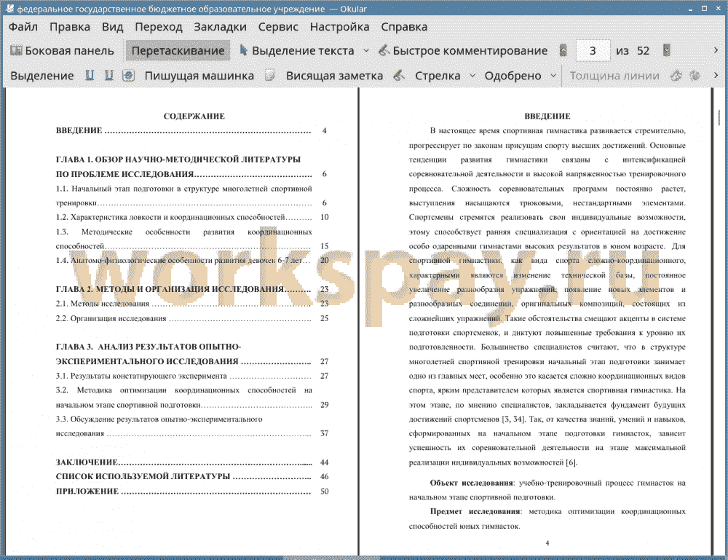The image size is (728, 560).
Task: Click the СОДЕРЖАНИЕ heading
Action: coord(194,116)
